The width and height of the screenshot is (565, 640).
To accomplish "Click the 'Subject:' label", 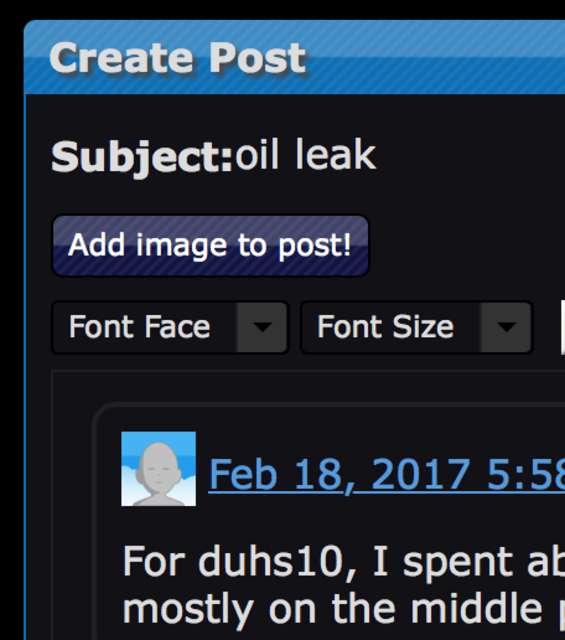I will point(142,157).
